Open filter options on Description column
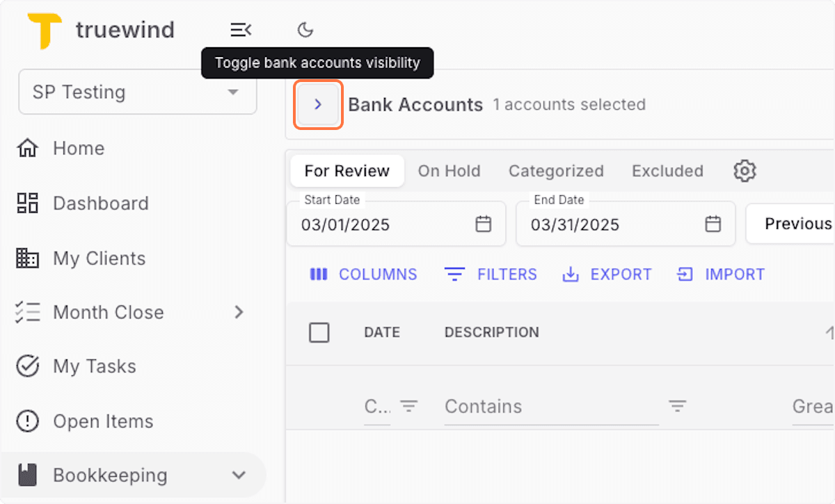835x504 pixels. click(678, 406)
